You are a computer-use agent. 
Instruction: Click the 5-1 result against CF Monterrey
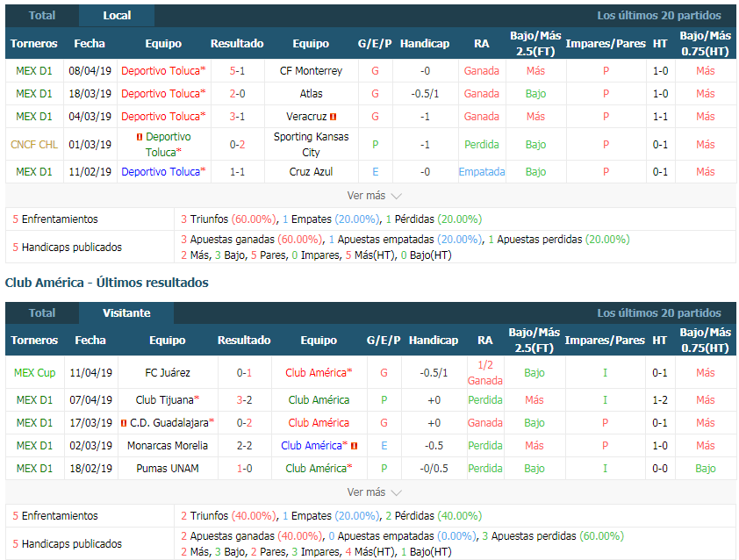237,71
